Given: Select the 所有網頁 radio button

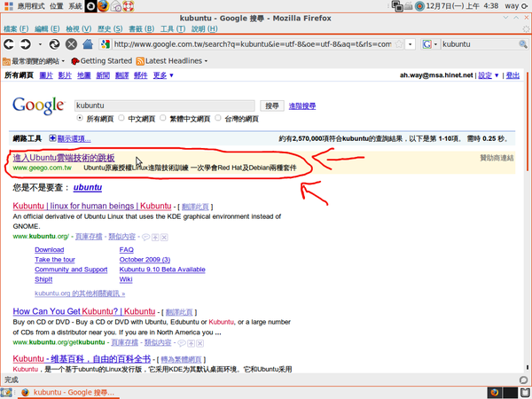Looking at the screenshot, I should (80, 118).
